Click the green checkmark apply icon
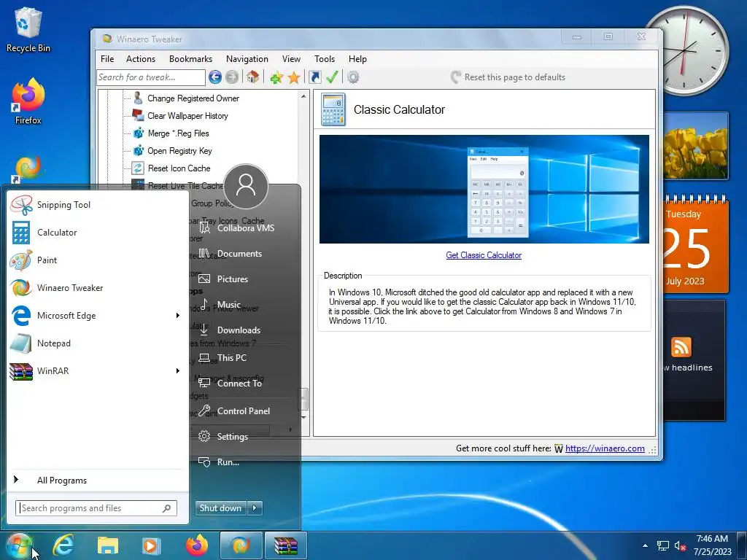Viewport: 747px width, 560px height. (x=332, y=77)
